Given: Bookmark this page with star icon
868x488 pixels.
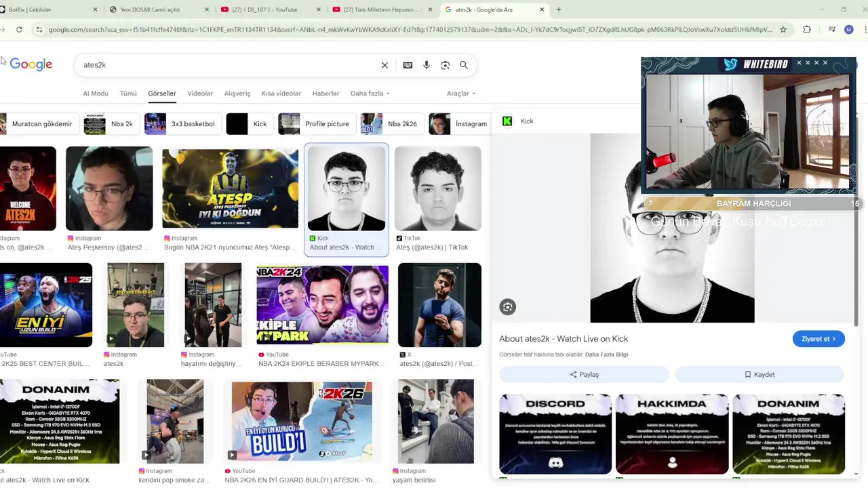Looking at the screenshot, I should click(x=783, y=30).
